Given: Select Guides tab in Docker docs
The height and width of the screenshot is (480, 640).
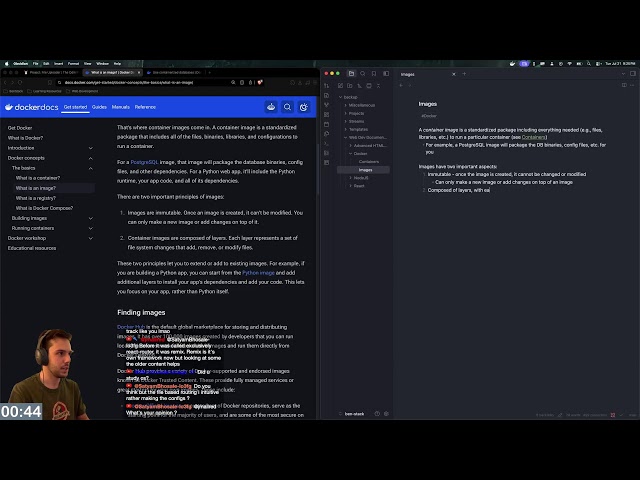Looking at the screenshot, I should point(99,107).
